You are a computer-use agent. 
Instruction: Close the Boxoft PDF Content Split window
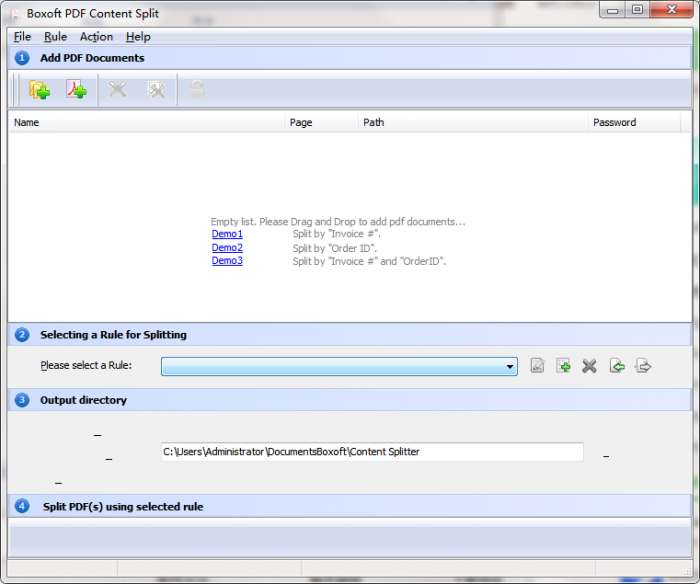point(672,10)
